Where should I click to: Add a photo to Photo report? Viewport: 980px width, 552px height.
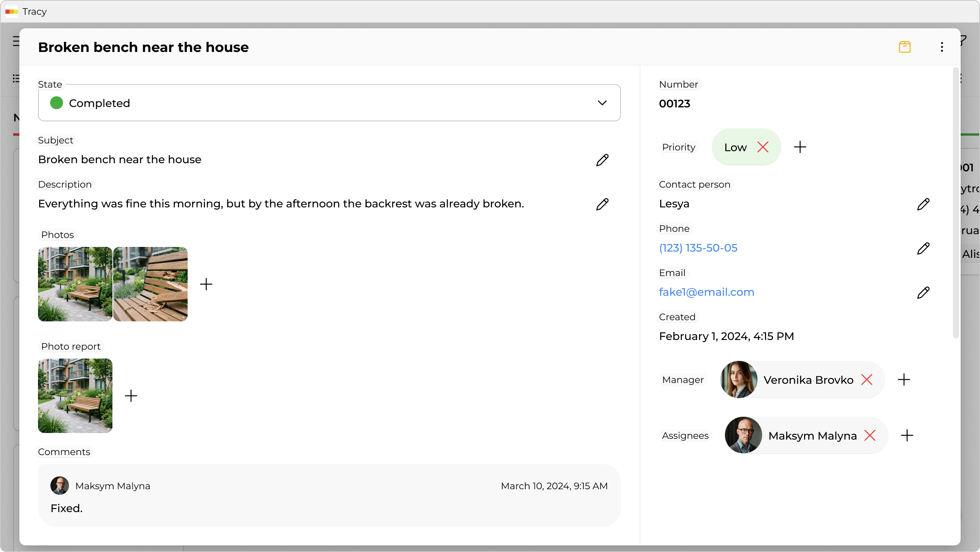[x=131, y=396]
